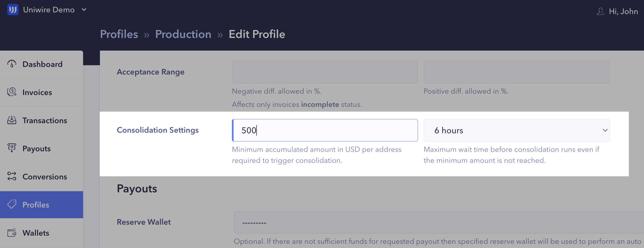Image resolution: width=644 pixels, height=248 pixels.
Task: Click the Conversions arrows icon
Action: (x=12, y=176)
